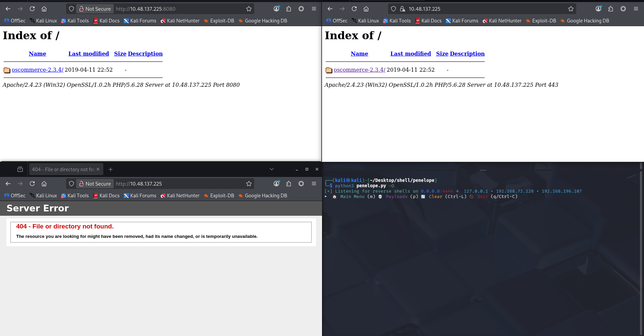Click tracking protection shield in top-right browser
This screenshot has width=644, height=336.
(393, 9)
